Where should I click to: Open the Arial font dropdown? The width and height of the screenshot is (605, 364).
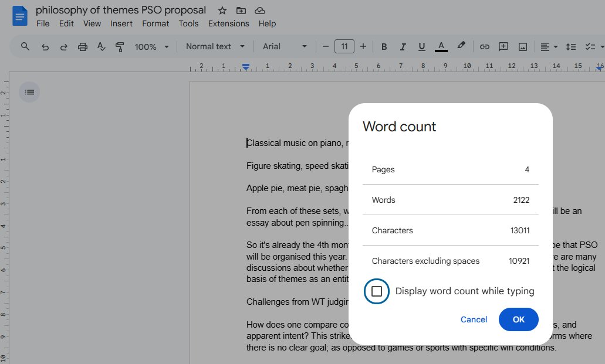tap(285, 47)
